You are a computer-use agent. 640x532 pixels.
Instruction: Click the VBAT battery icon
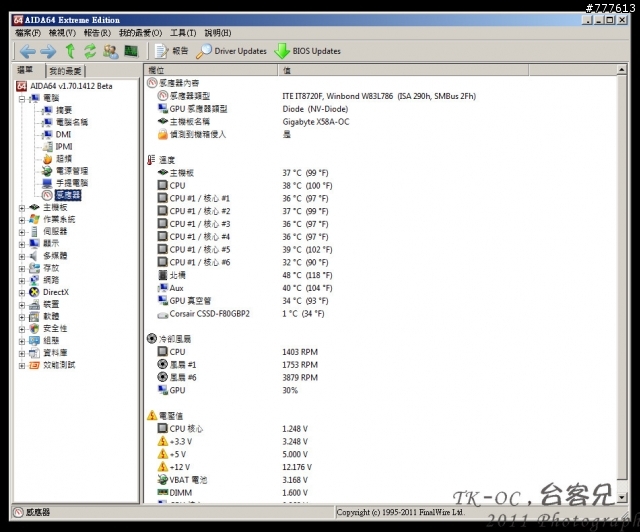(162, 480)
